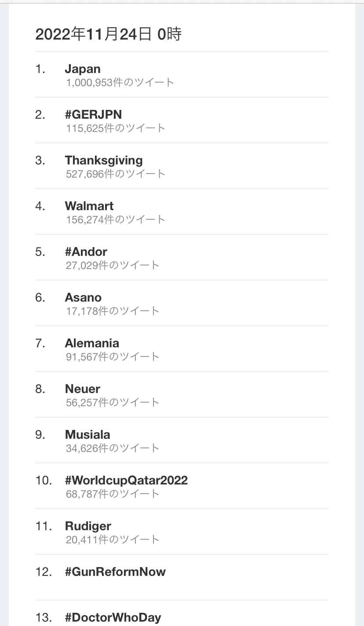Open the #DoctorWhoDay hashtag trend
This screenshot has height=626, width=364.
tap(113, 617)
